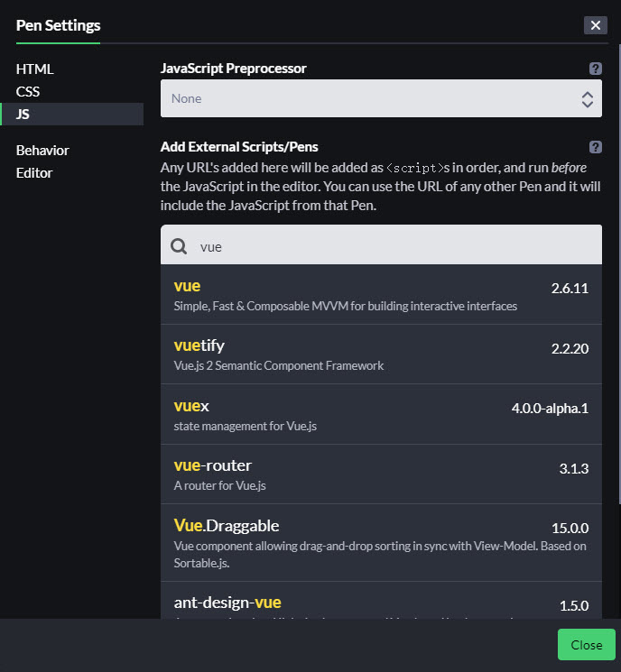Click the help icon beside JavaScript Preprocessor
621x672 pixels.
click(x=596, y=69)
